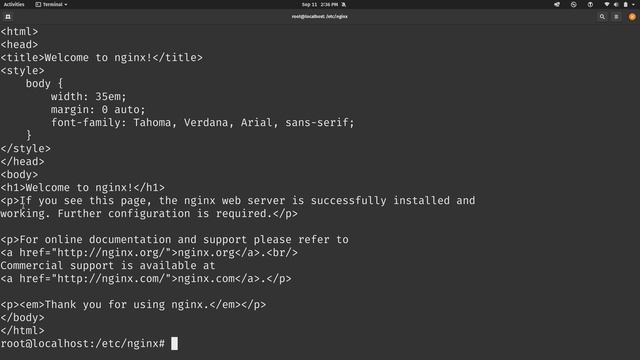Viewport: 640px width, 360px height.
Task: Click the orange round window button
Action: [632, 17]
